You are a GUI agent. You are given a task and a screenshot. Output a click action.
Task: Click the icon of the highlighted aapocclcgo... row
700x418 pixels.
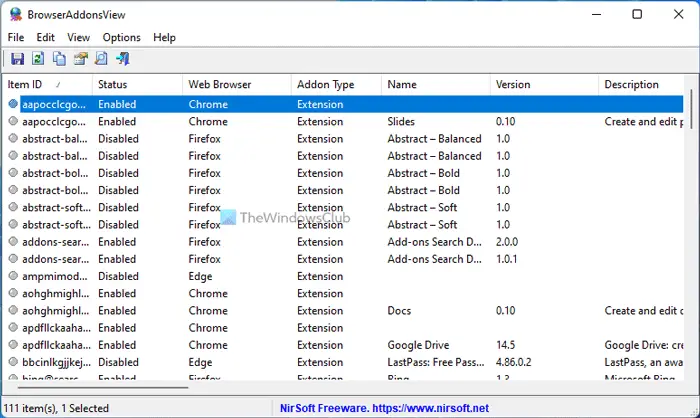pos(13,104)
